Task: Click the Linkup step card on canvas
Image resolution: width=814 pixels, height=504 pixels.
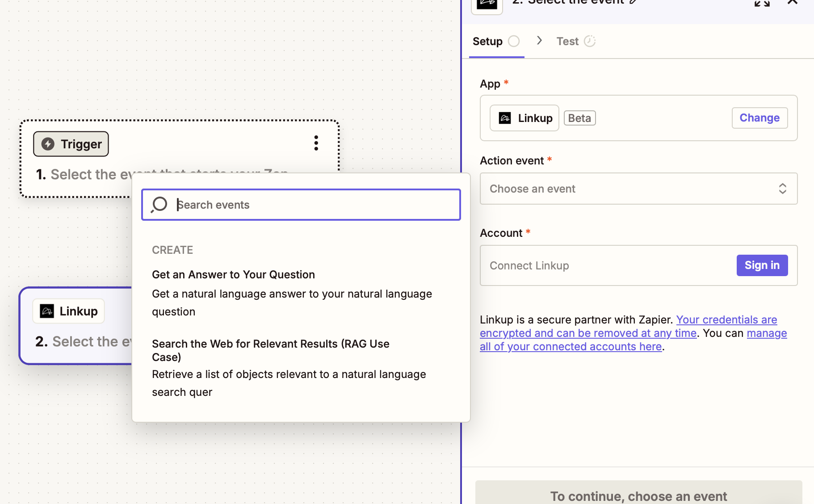Action: pyautogui.click(x=76, y=326)
